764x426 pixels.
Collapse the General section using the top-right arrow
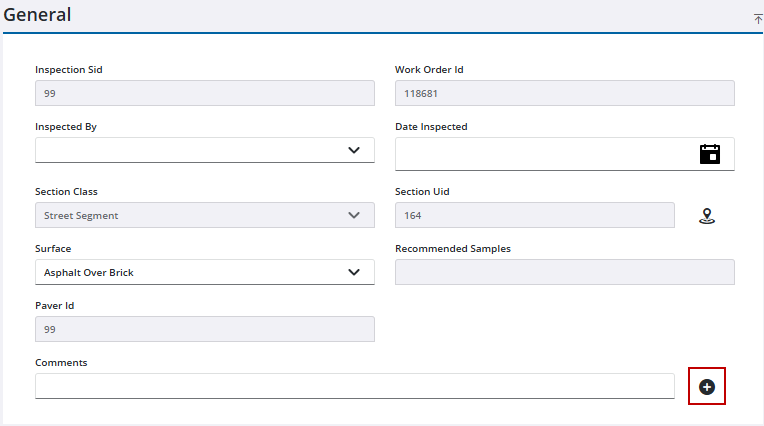[757, 19]
